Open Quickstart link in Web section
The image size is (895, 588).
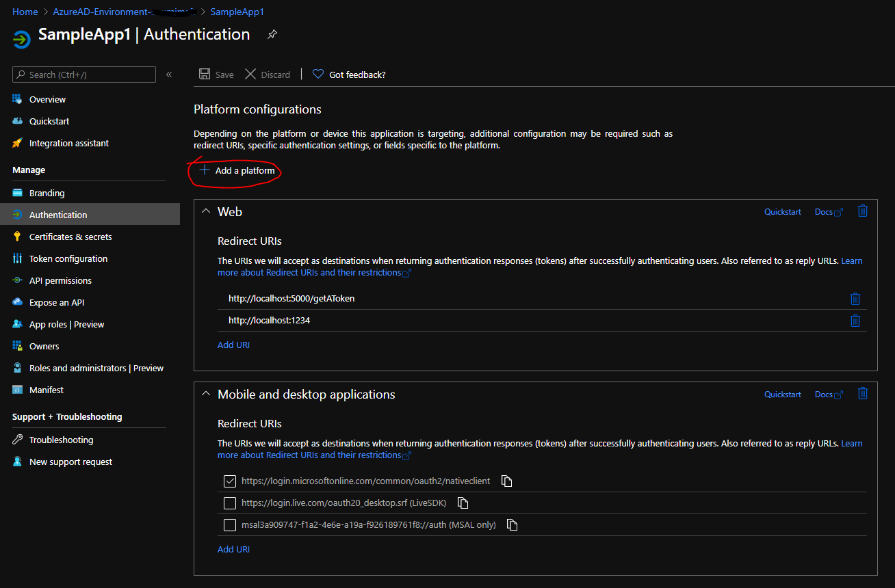coord(783,212)
